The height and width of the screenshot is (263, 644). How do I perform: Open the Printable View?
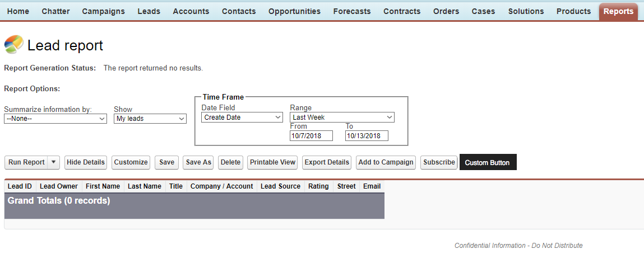[272, 162]
